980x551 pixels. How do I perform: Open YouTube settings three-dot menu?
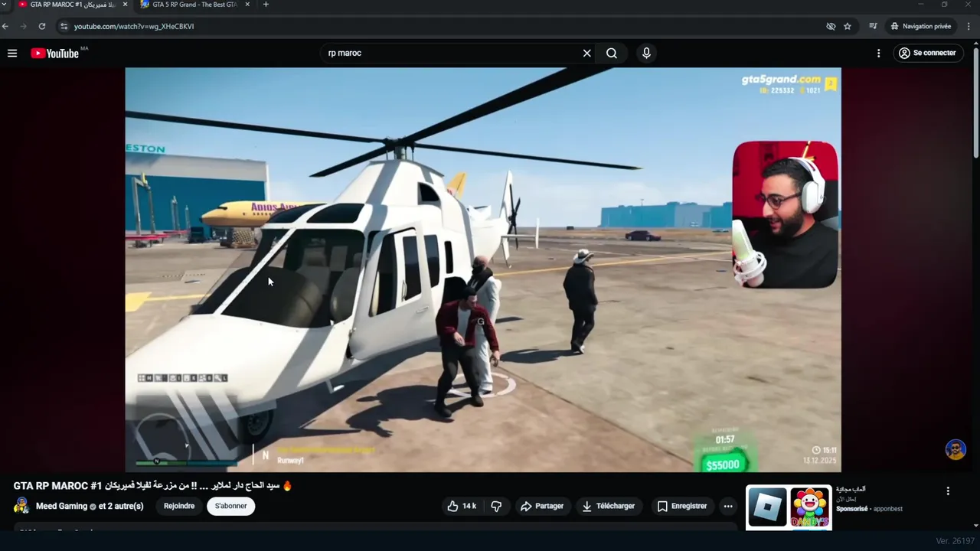878,53
